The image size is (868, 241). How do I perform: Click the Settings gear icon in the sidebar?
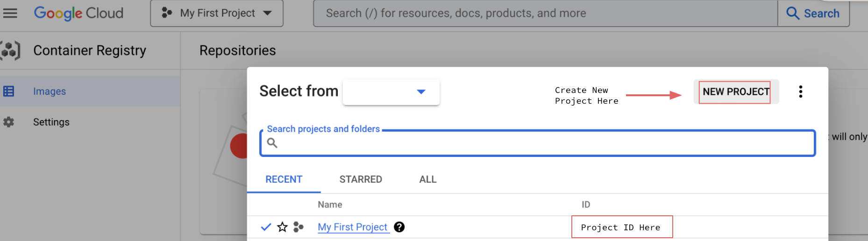click(x=9, y=122)
